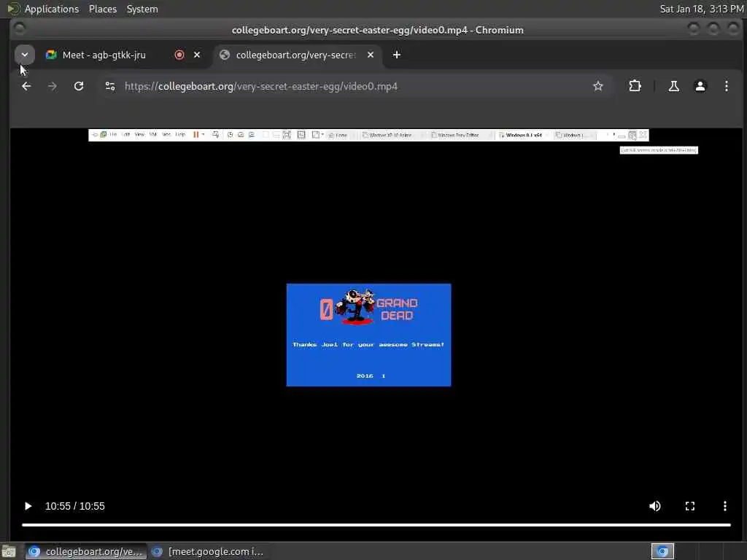The image size is (747, 560).
Task: Open the profile avatar menu
Action: [700, 86]
